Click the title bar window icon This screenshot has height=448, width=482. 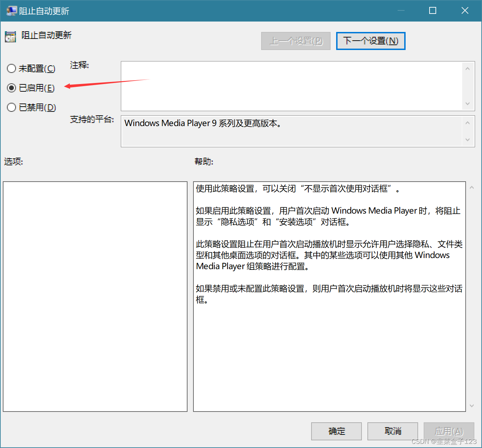point(11,11)
